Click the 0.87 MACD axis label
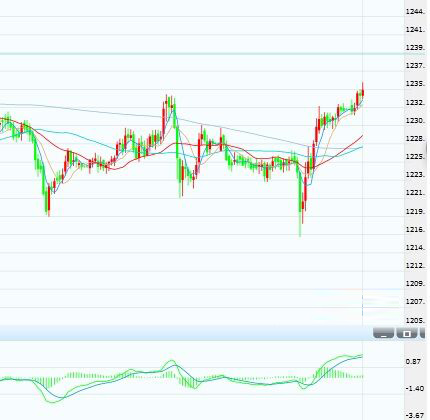Image resolution: width=430 pixels, height=420 pixels. click(413, 362)
